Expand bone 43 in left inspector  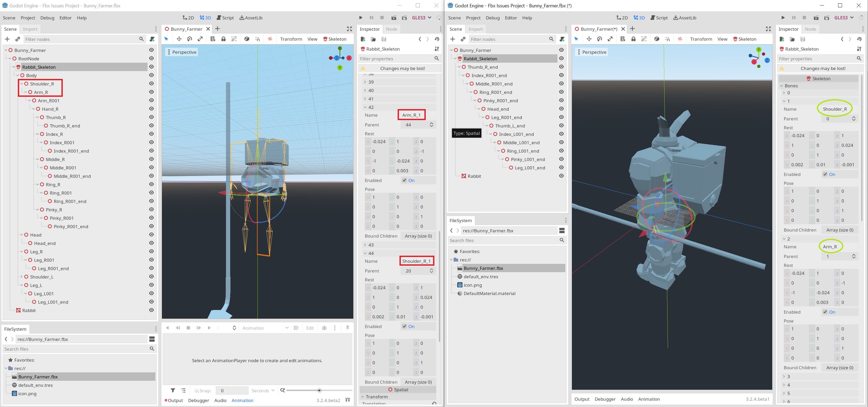(365, 245)
